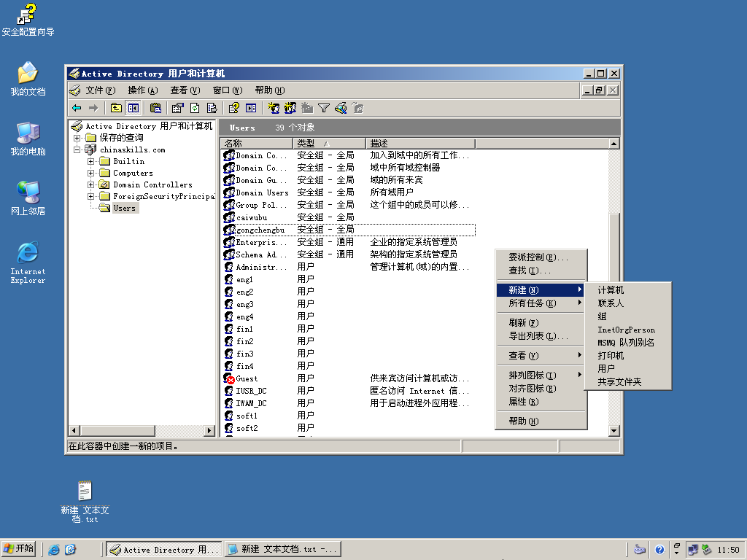
Task: Select the 新建 文本文档.txt desktop file
Action: (85, 502)
